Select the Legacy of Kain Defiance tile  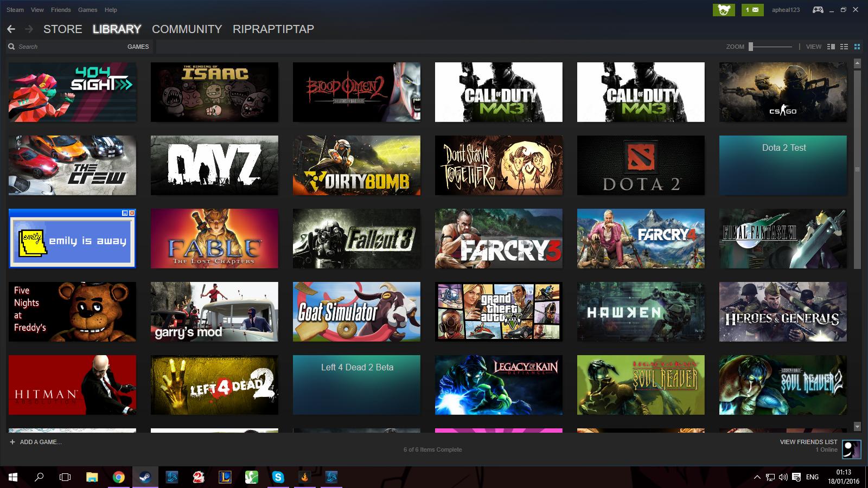(x=499, y=385)
